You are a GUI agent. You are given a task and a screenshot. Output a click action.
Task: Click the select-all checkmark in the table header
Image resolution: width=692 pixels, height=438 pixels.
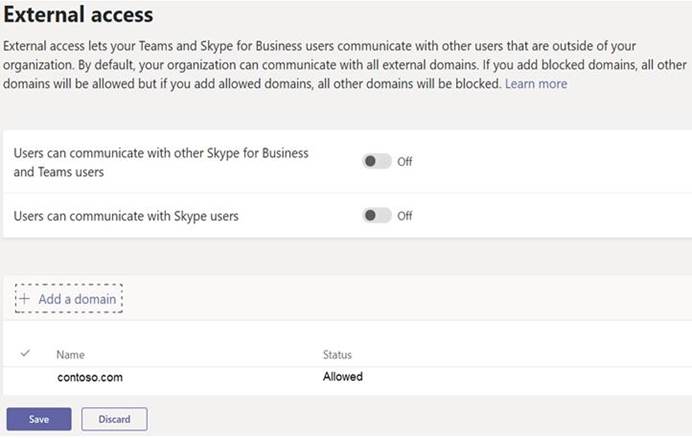pos(25,353)
